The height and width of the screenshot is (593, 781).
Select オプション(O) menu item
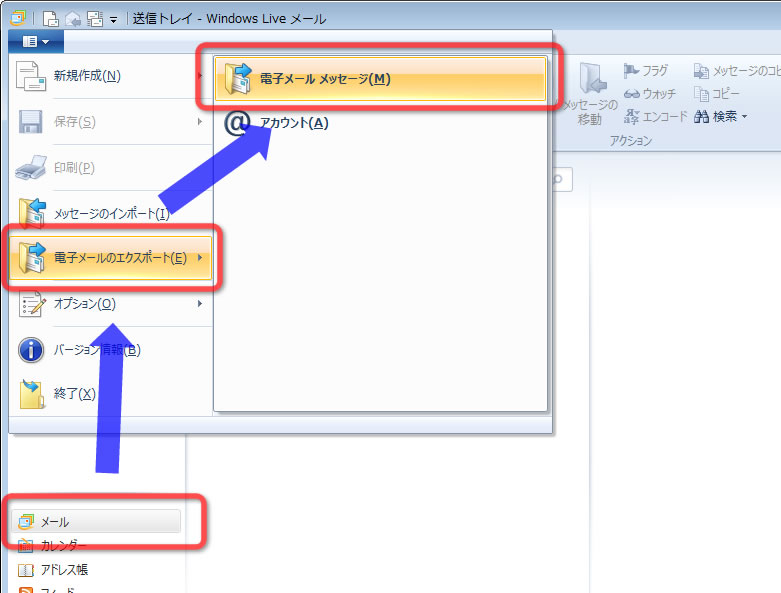pos(111,303)
